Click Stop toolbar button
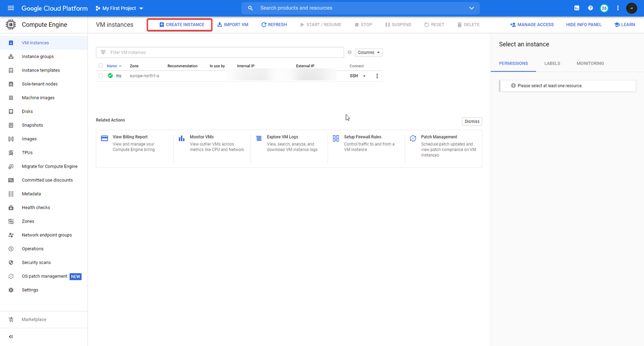The width and height of the screenshot is (644, 346). [x=363, y=25]
